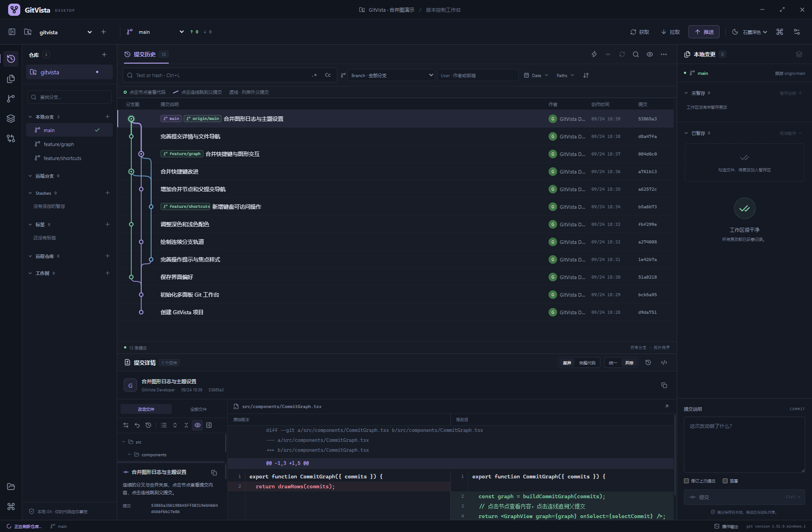Click the search icon in commit history
812x532 pixels.
pyautogui.click(x=636, y=54)
